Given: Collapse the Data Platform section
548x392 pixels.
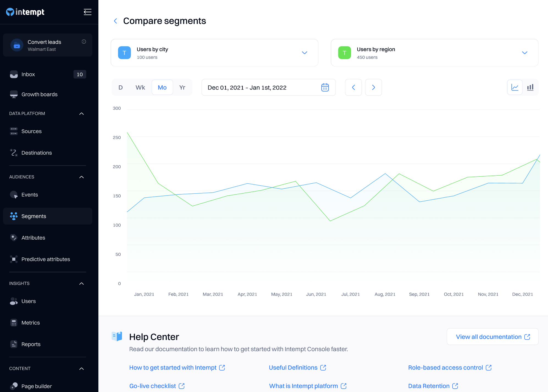Looking at the screenshot, I should (x=82, y=114).
